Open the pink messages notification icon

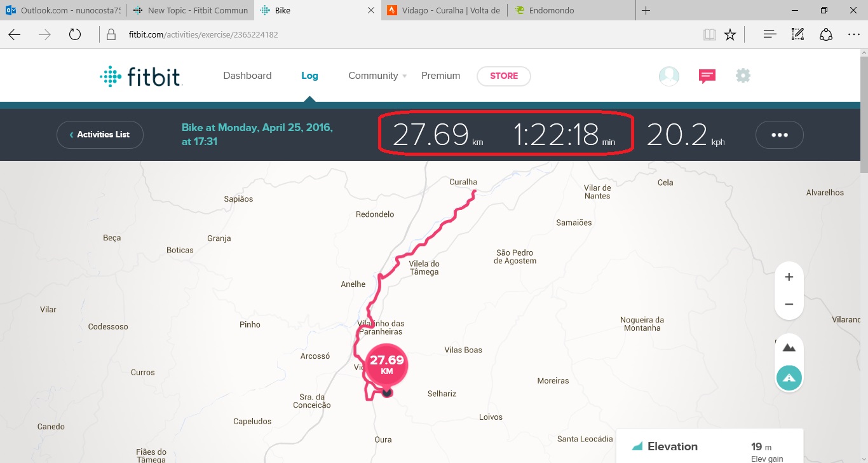707,76
